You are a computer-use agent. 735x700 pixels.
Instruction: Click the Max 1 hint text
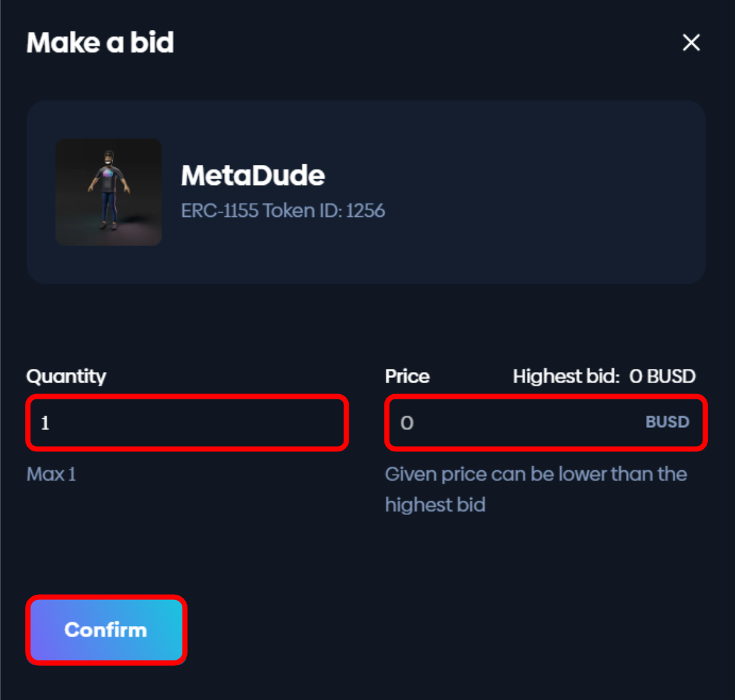[51, 475]
